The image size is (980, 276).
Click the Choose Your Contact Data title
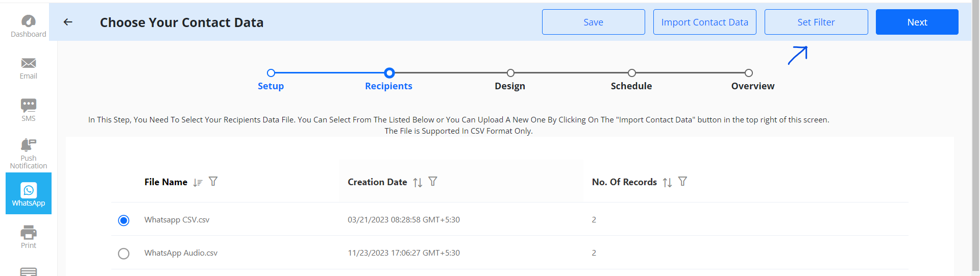(x=182, y=22)
